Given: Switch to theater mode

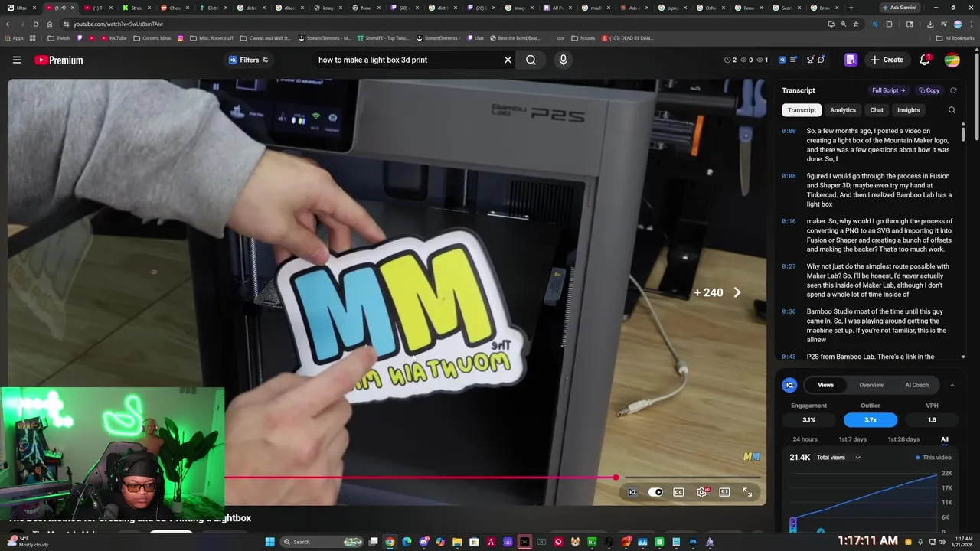Looking at the screenshot, I should tap(724, 492).
